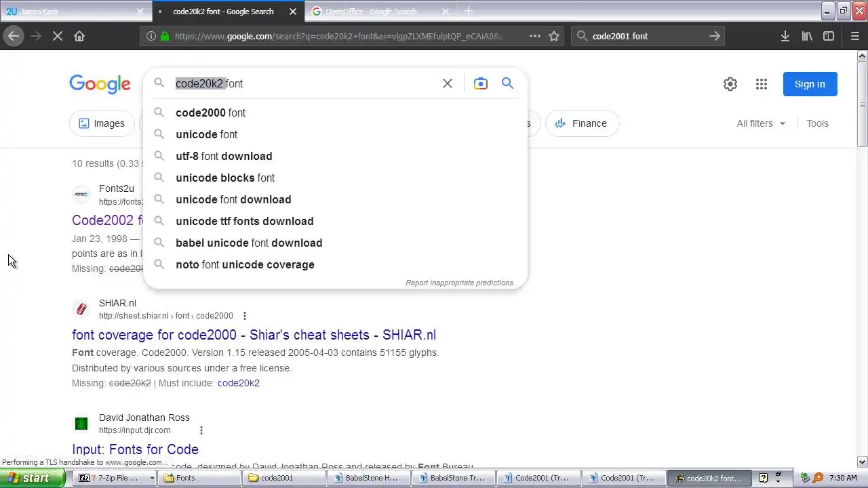Close the James Kass tab
Image resolution: width=868 pixels, height=488 pixels.
(x=140, y=12)
